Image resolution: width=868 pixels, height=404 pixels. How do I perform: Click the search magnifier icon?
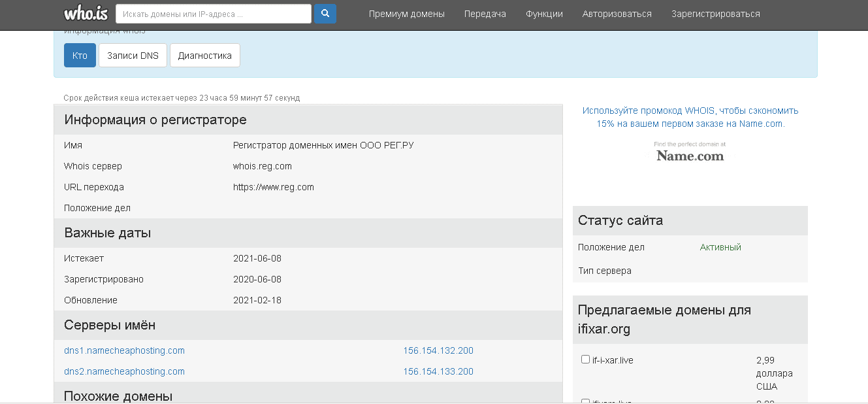(x=325, y=13)
